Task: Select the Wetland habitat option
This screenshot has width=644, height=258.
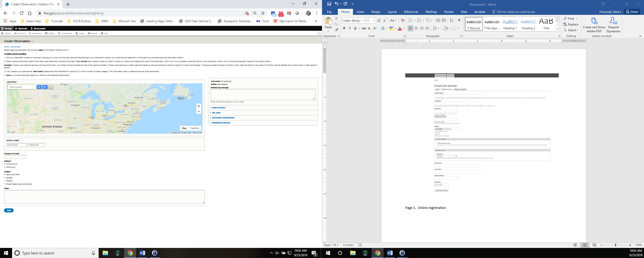Action: point(5,181)
